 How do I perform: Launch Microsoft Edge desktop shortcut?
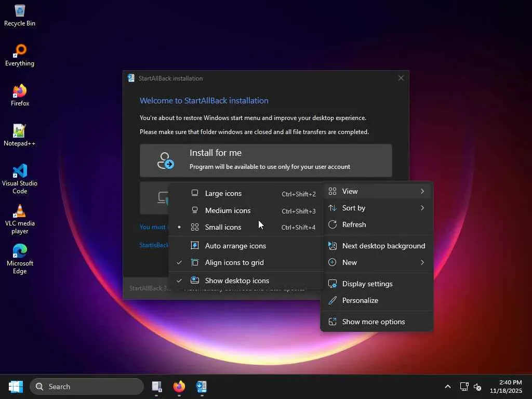(20, 259)
